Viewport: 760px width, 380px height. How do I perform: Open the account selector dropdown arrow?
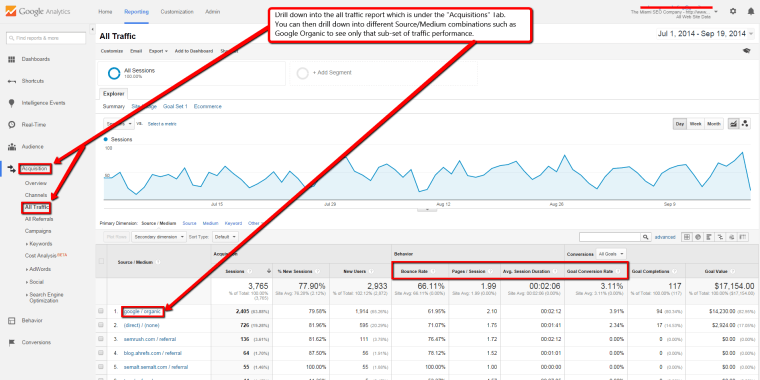[x=716, y=11]
